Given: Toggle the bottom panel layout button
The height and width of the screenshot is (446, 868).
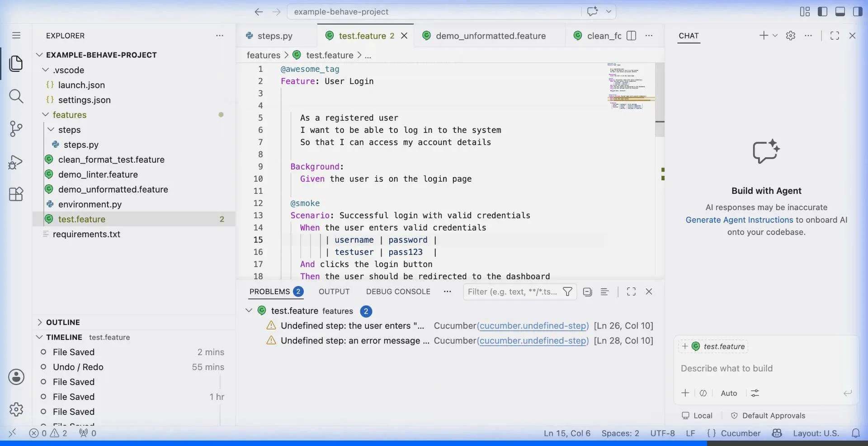Looking at the screenshot, I should tap(840, 12).
